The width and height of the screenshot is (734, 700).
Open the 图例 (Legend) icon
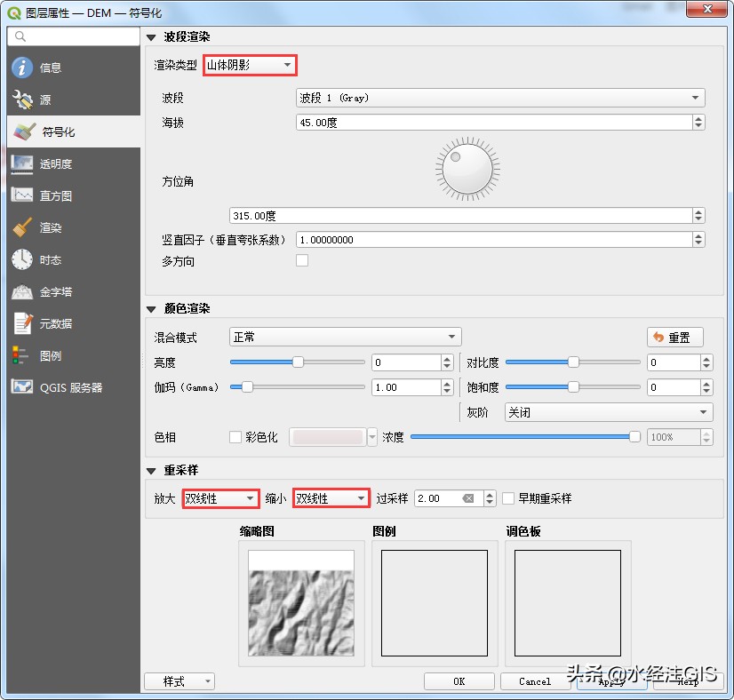[x=20, y=355]
